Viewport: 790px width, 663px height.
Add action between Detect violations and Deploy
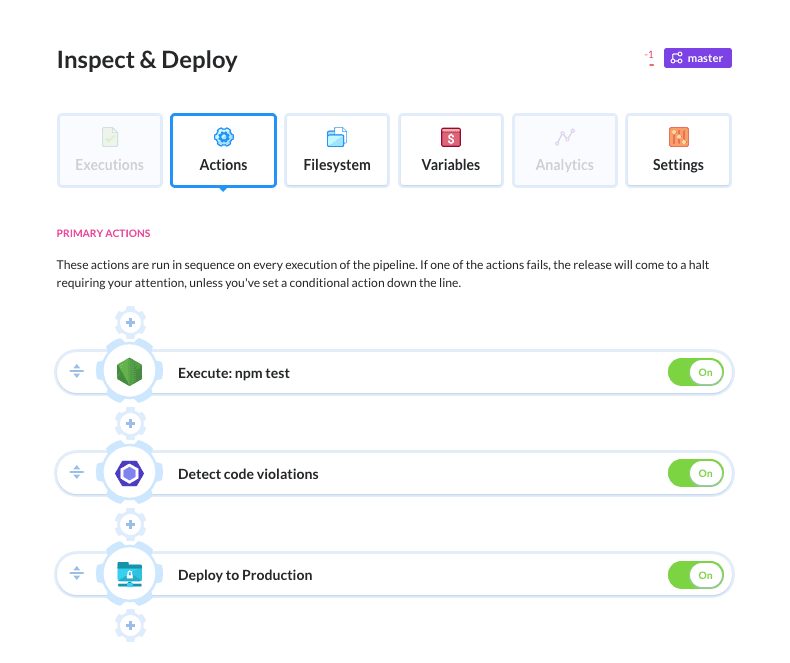tap(131, 524)
